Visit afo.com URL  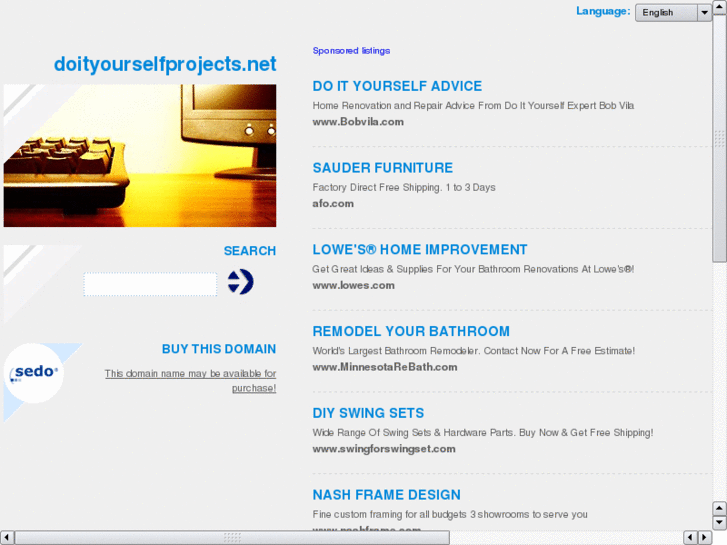click(x=333, y=204)
